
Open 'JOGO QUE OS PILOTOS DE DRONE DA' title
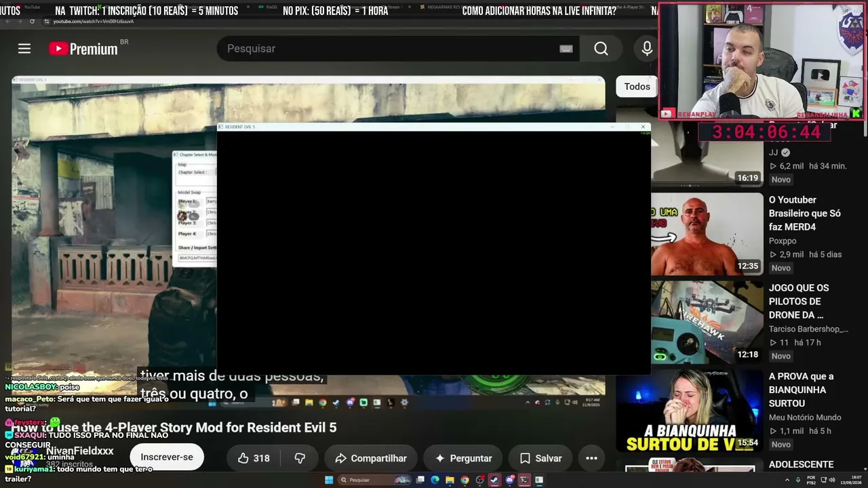tap(799, 302)
